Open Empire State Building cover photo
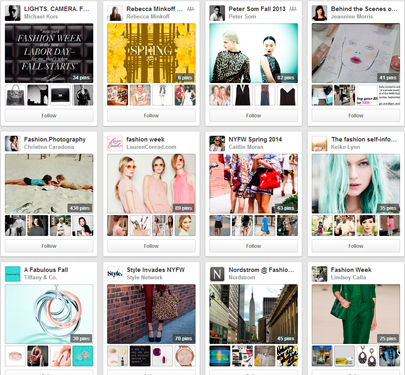 tap(253, 314)
